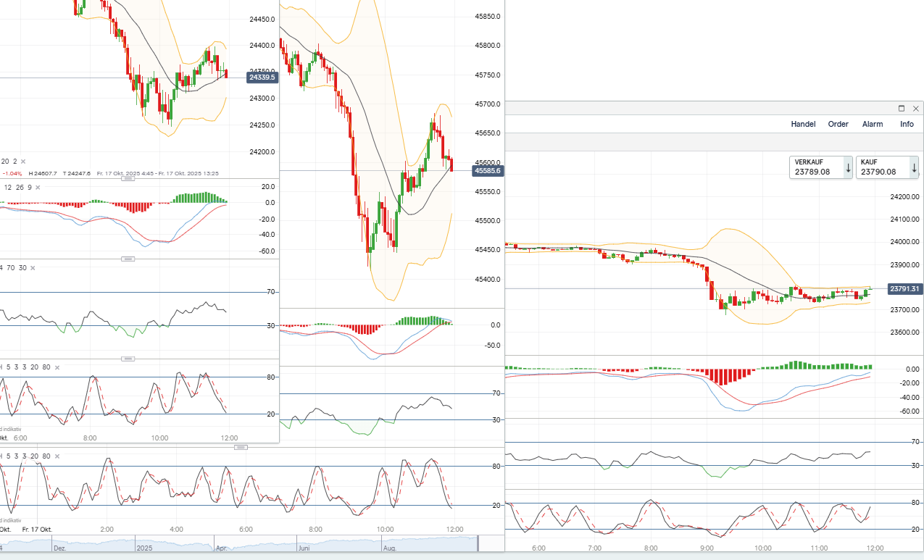
Task: Open the Handel tab
Action: [x=803, y=124]
